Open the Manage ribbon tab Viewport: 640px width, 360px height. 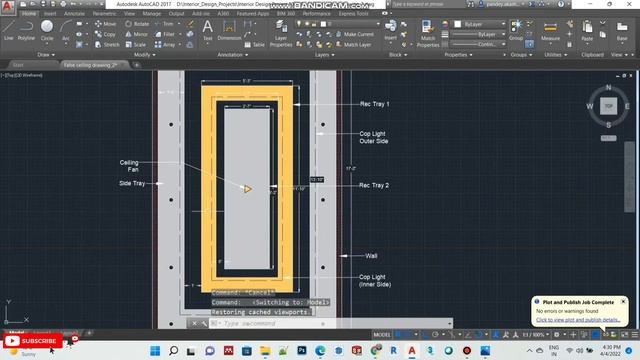[x=151, y=13]
